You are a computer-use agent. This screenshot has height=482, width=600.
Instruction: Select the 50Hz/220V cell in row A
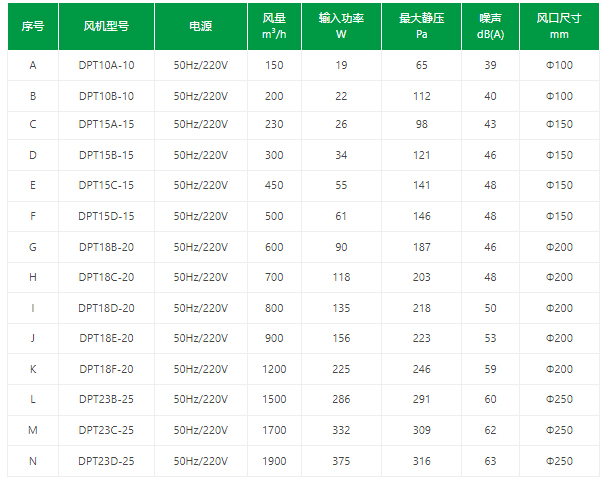coord(200,65)
